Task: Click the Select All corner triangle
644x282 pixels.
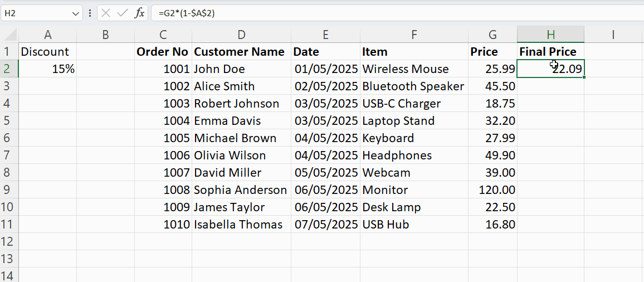Action: click(9, 35)
